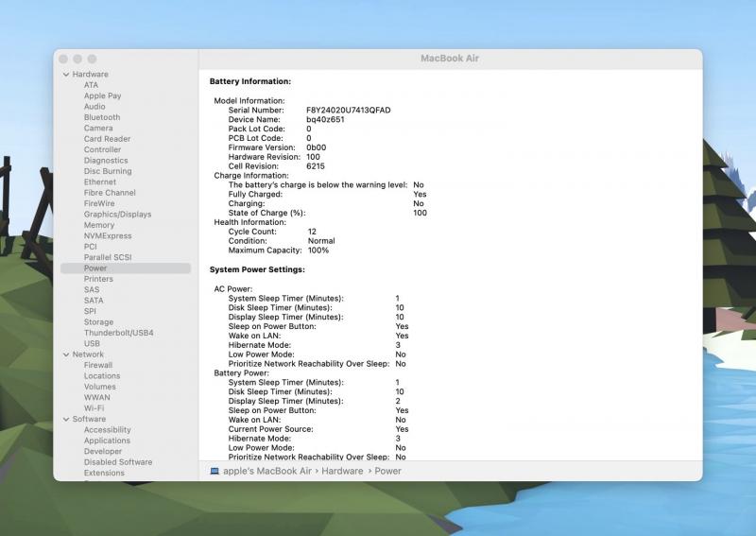This screenshot has height=536, width=756.
Task: Open SATA in the sidebar
Action: 94,301
